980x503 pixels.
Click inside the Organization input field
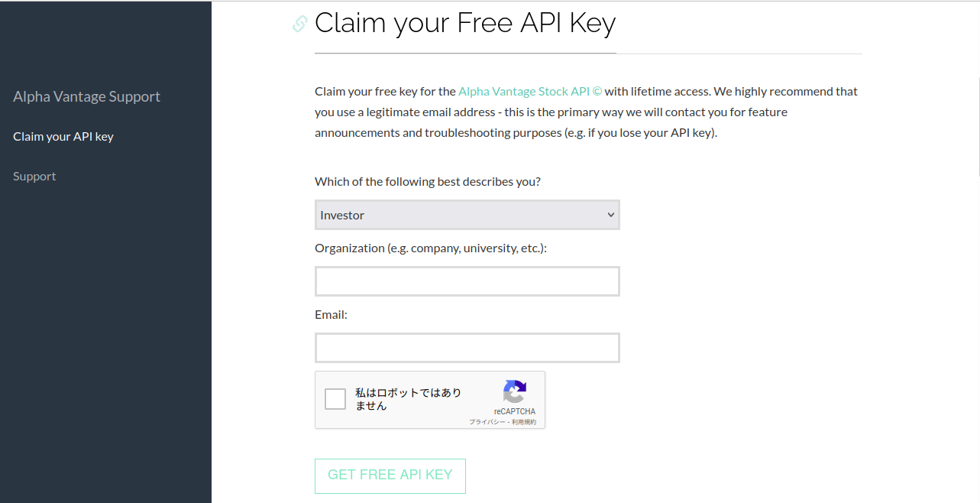click(x=467, y=281)
